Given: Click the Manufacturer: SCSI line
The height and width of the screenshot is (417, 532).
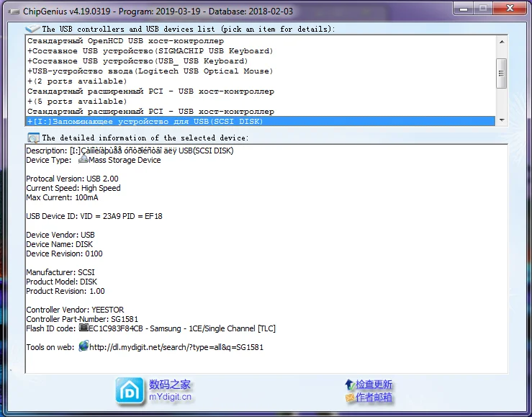Looking at the screenshot, I should (60, 272).
